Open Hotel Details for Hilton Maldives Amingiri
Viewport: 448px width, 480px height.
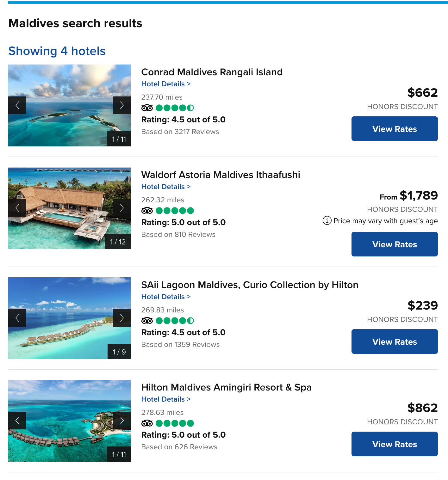pyautogui.click(x=166, y=399)
